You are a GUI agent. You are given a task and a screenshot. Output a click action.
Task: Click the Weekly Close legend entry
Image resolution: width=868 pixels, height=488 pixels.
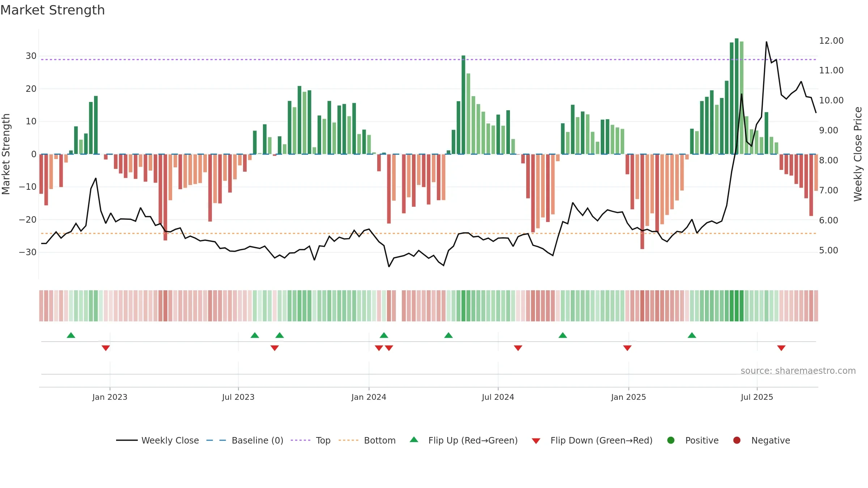(158, 440)
